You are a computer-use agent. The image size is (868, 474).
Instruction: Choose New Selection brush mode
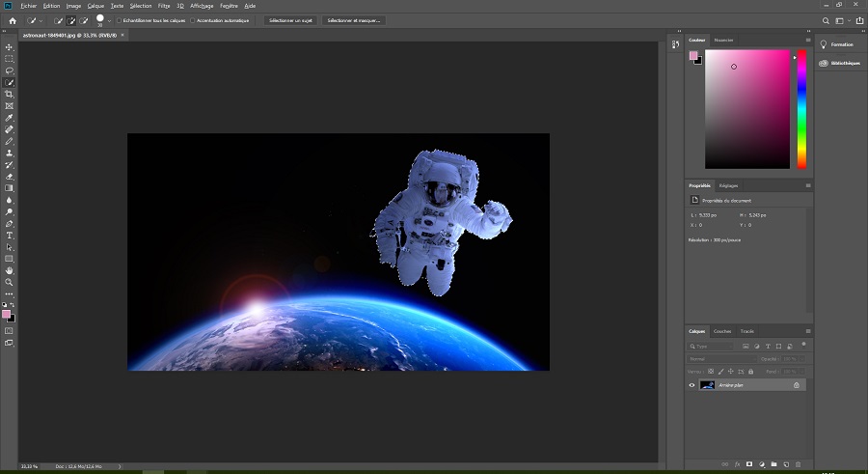(x=58, y=20)
